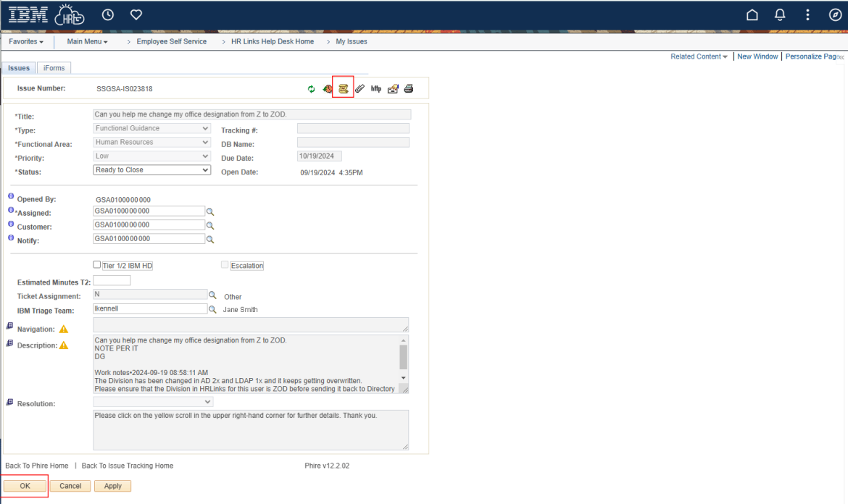Click the printer icon
This screenshot has width=848, height=504.
(409, 89)
